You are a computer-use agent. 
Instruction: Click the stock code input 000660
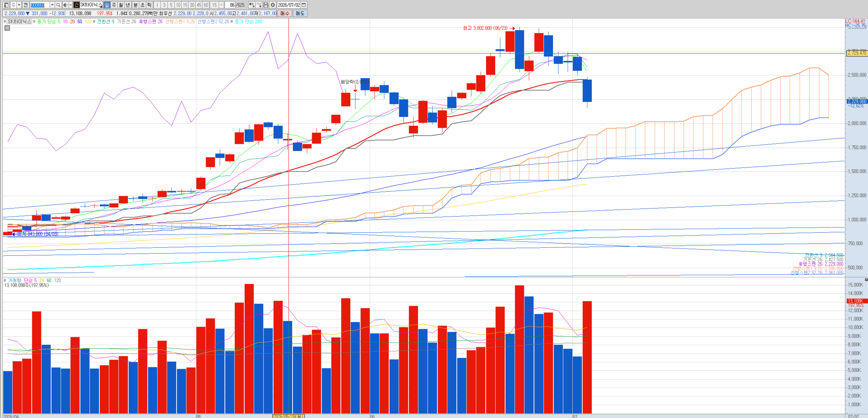40,5
